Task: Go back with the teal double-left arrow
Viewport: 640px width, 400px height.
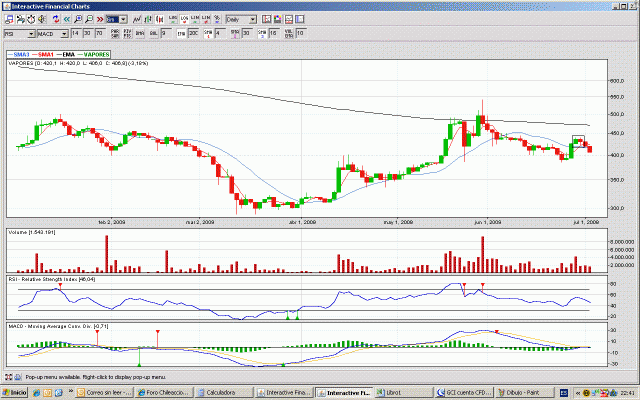Action: tap(67, 19)
